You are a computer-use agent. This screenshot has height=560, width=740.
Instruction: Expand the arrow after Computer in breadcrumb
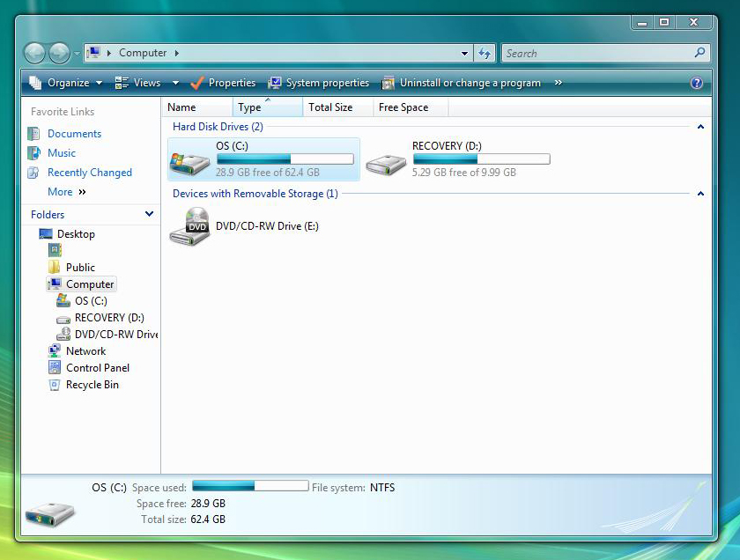coord(176,53)
